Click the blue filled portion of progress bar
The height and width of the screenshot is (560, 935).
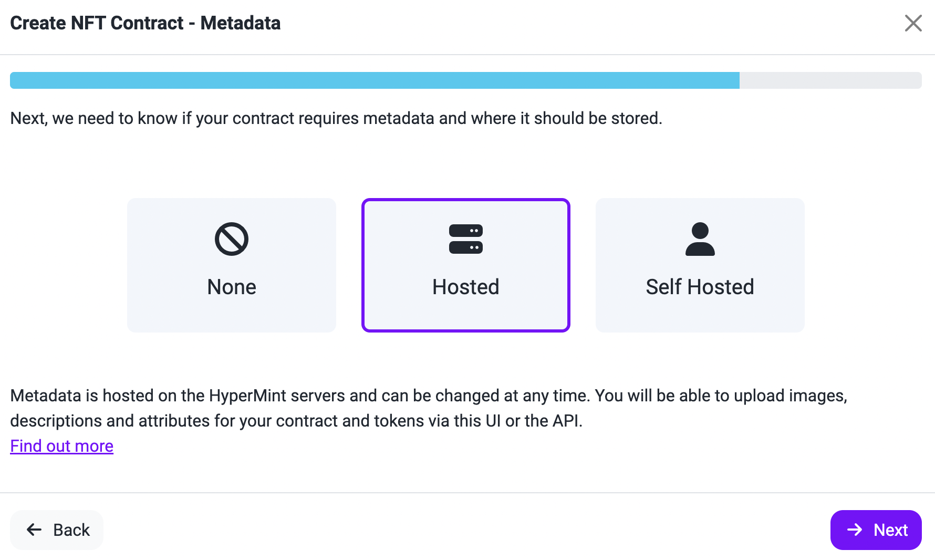[x=375, y=80]
